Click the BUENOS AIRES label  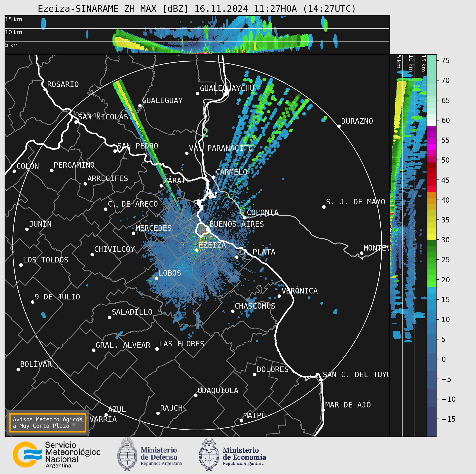tap(236, 224)
